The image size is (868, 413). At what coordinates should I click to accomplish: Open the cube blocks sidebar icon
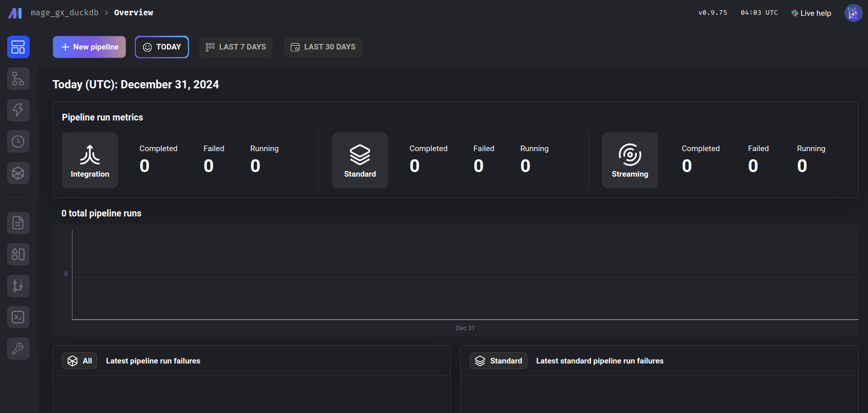(x=18, y=173)
